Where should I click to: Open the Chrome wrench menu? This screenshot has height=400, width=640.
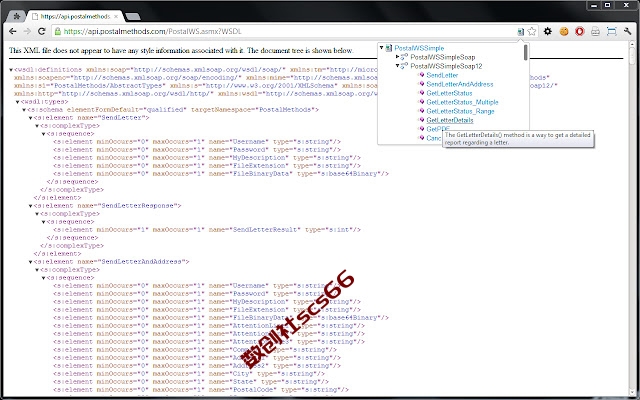click(627, 31)
